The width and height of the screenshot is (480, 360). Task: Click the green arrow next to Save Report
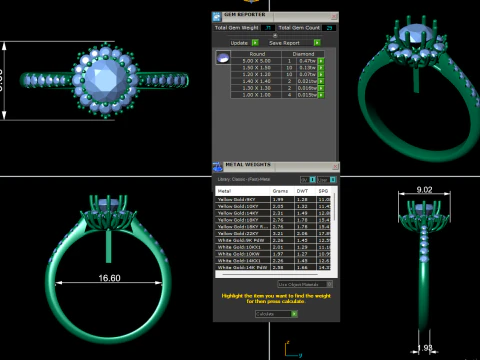(x=317, y=43)
